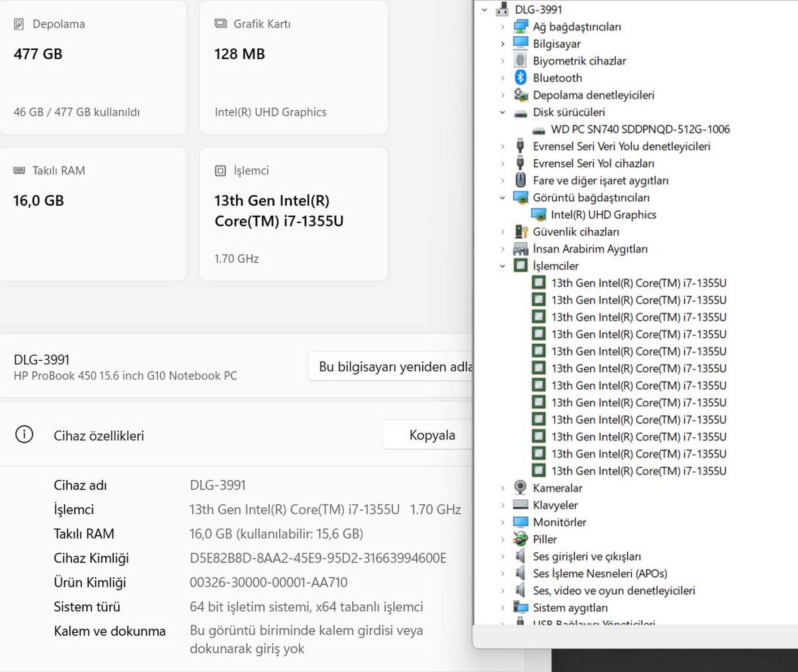Click the Monitörler screen icon
This screenshot has width=798, height=672.
520,522
